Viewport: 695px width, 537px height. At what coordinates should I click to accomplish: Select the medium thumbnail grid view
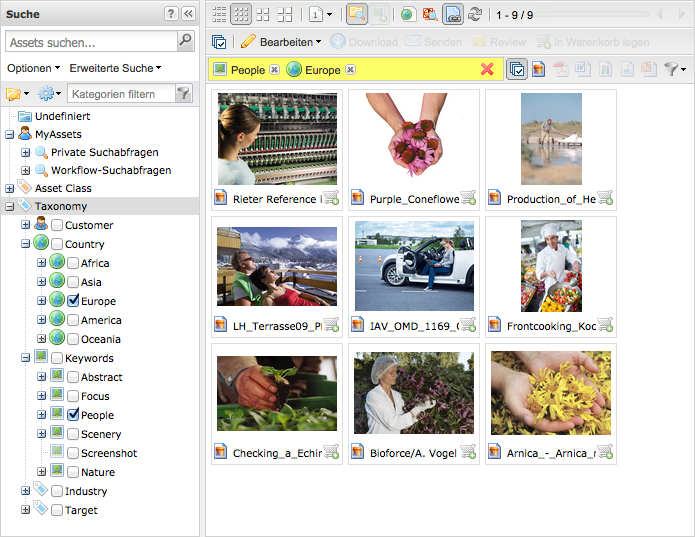coord(263,14)
